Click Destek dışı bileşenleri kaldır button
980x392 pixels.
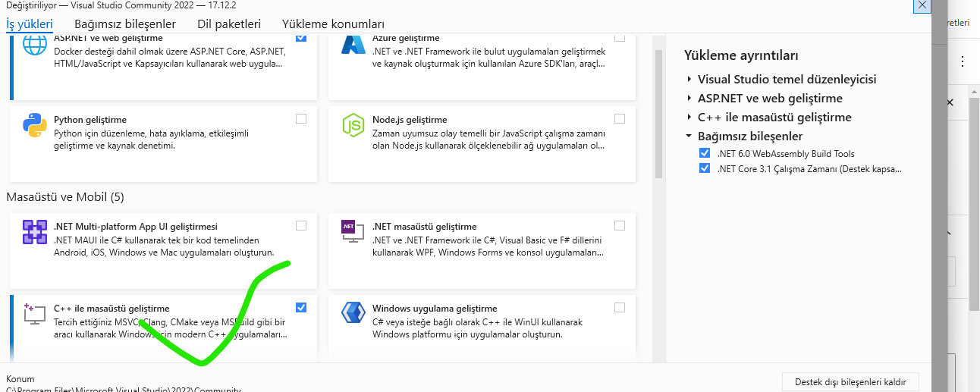850,381
